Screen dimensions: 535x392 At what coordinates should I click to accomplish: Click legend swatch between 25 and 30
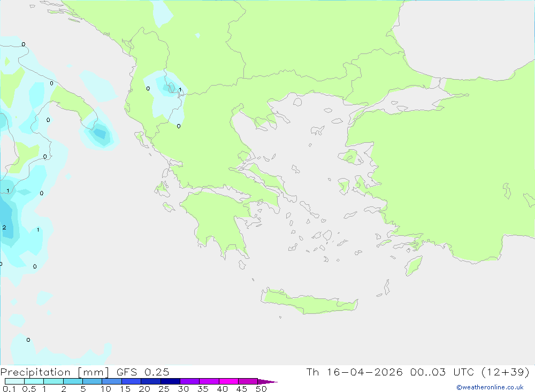click(x=170, y=381)
